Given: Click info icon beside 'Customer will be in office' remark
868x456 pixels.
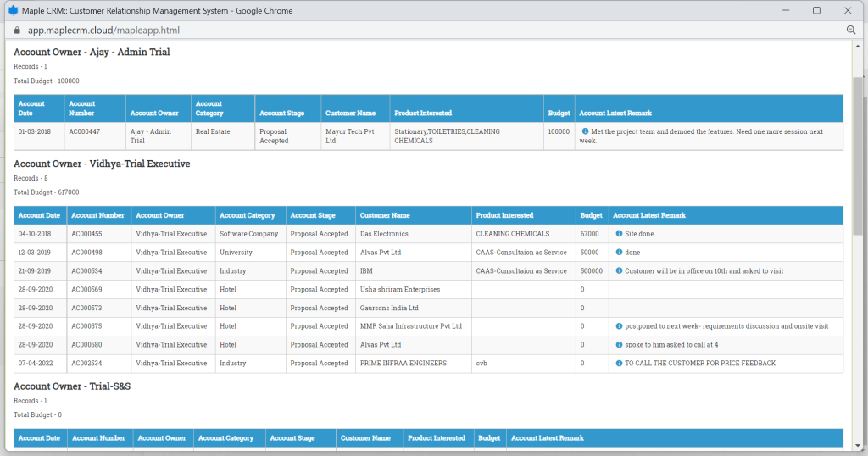Looking at the screenshot, I should [619, 270].
